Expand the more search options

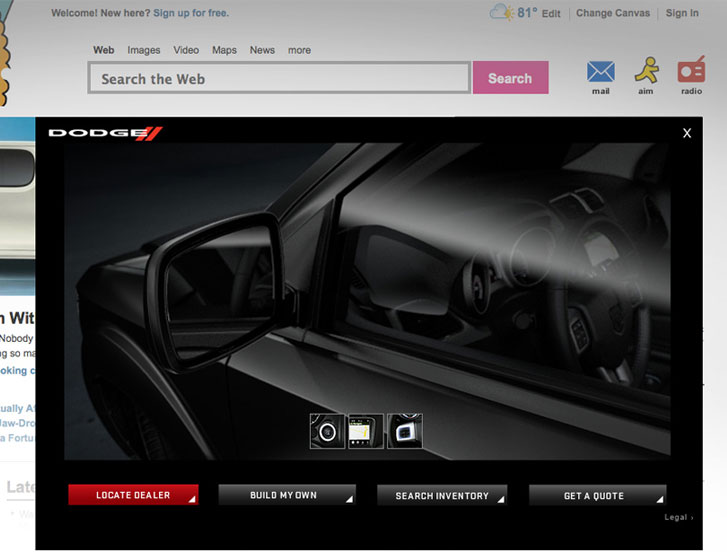tap(299, 50)
